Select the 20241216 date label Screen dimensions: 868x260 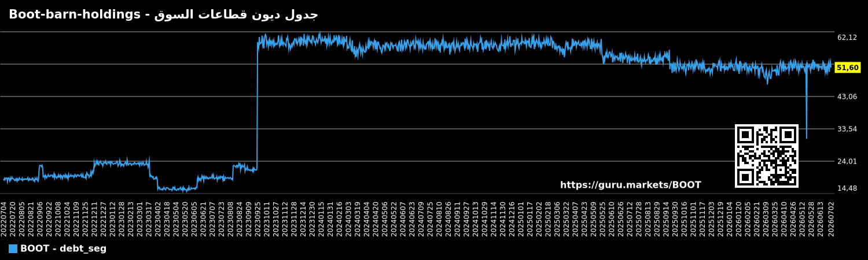[512, 218]
